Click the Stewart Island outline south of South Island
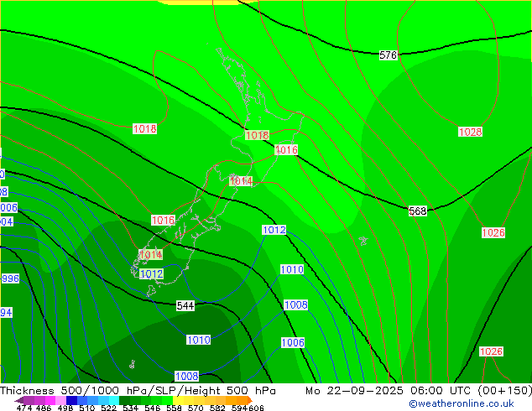Viewport: 532px width, 411px height. click(151, 291)
